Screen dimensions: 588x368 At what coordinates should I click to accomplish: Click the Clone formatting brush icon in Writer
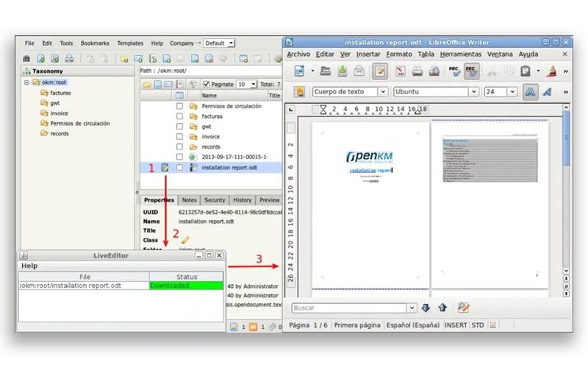tap(552, 71)
